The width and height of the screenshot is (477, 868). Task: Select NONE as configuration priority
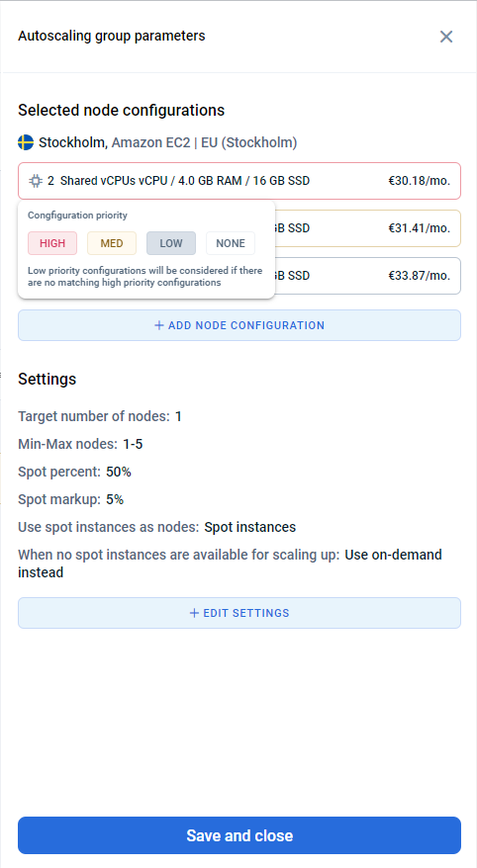231,243
